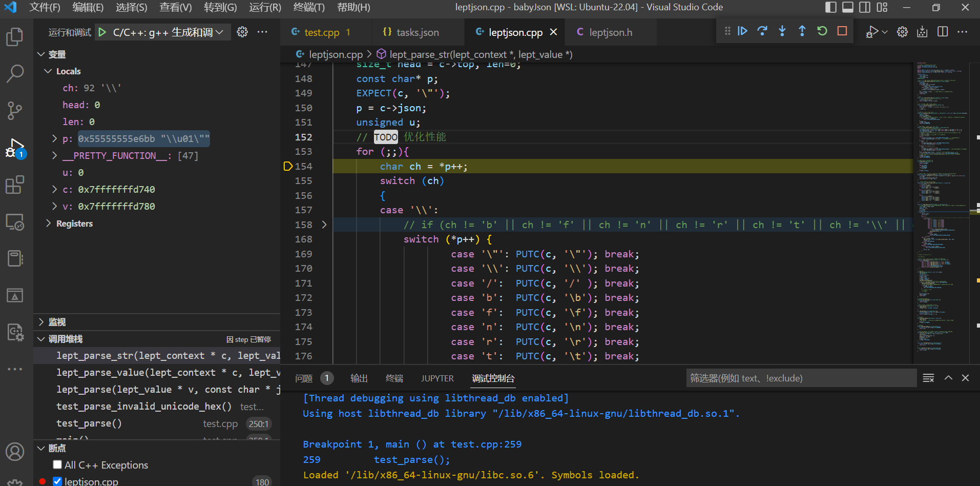Expand __PRETTY_FUNCTION__ variable
980x486 pixels.
(x=55, y=155)
